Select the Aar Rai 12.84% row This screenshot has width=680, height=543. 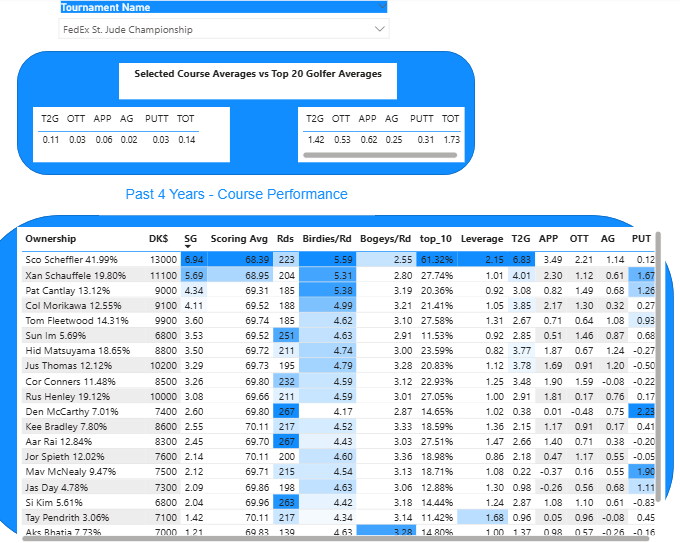[338, 442]
